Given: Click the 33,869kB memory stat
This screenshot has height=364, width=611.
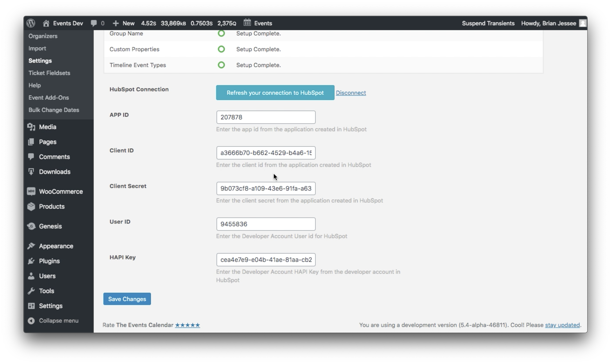Looking at the screenshot, I should click(173, 23).
